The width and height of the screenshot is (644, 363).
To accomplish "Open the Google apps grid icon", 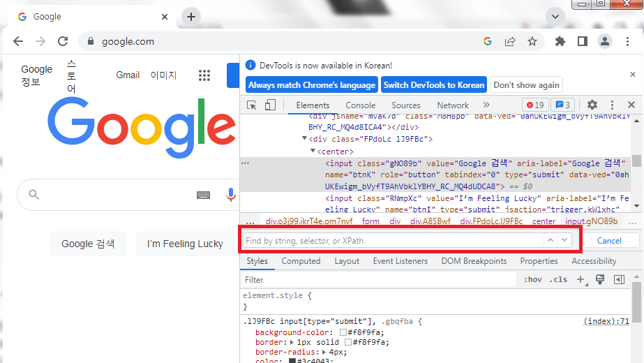I will pyautogui.click(x=204, y=75).
